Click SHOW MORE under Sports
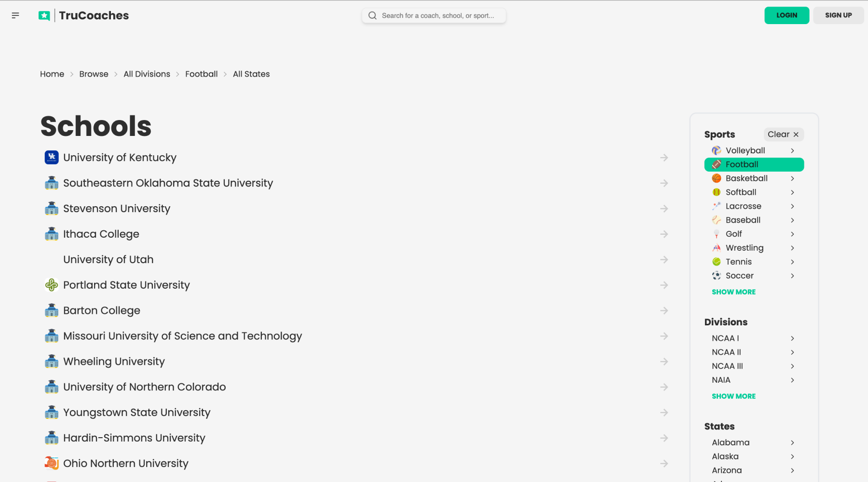Image resolution: width=868 pixels, height=482 pixels. [733, 292]
